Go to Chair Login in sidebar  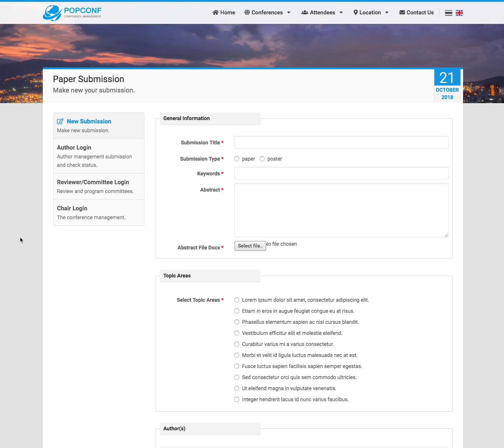(72, 208)
